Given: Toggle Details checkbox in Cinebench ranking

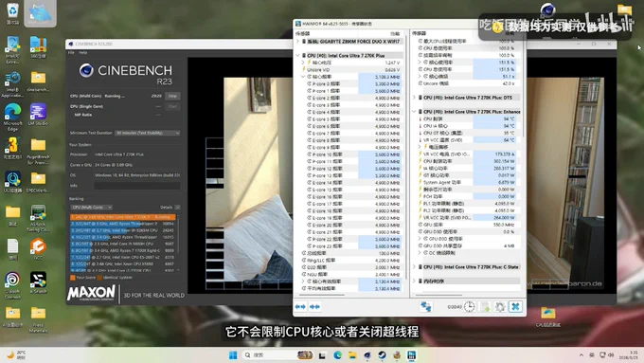Looking at the screenshot, I should (177, 208).
